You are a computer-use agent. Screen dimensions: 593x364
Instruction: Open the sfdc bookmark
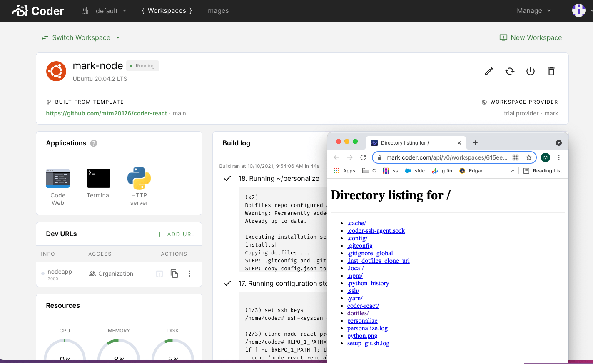415,171
